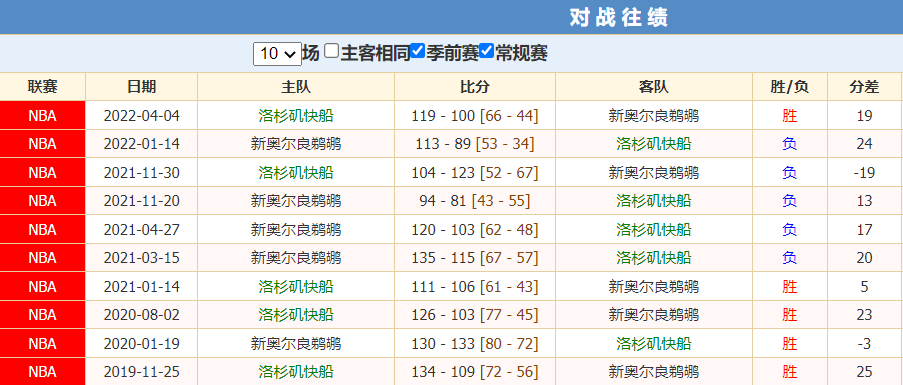Click the 主队 column header
Viewport: 903px width, 385px height.
click(296, 87)
